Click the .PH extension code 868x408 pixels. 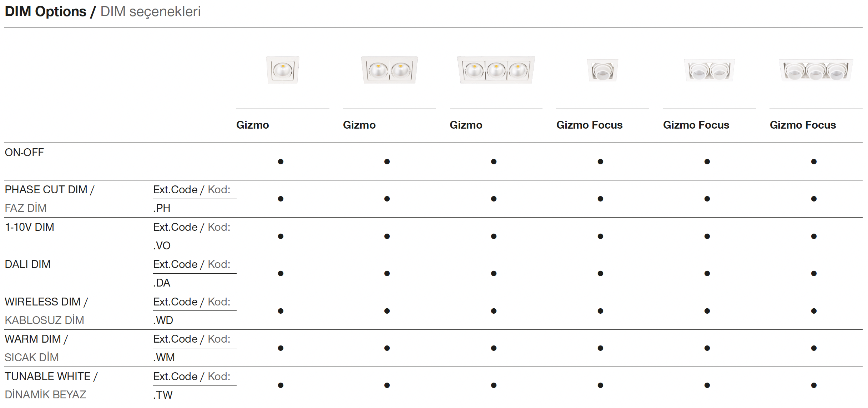[162, 208]
